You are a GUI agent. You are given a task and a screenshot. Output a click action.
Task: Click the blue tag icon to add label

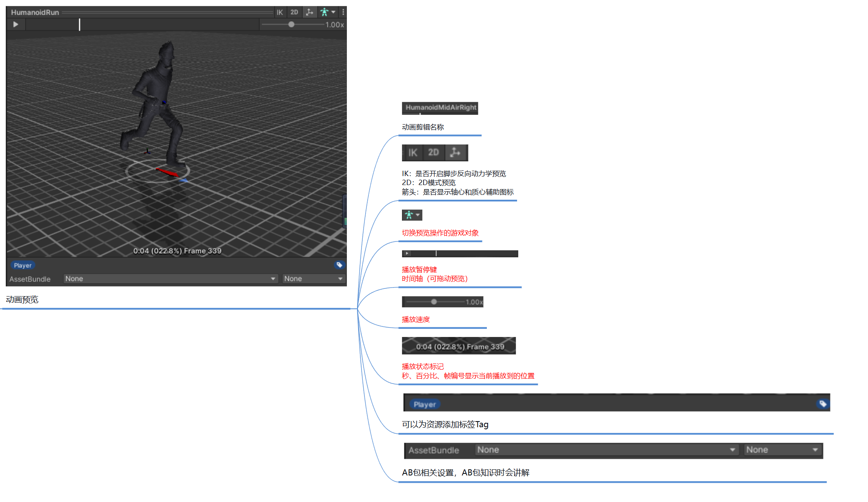pos(339,265)
